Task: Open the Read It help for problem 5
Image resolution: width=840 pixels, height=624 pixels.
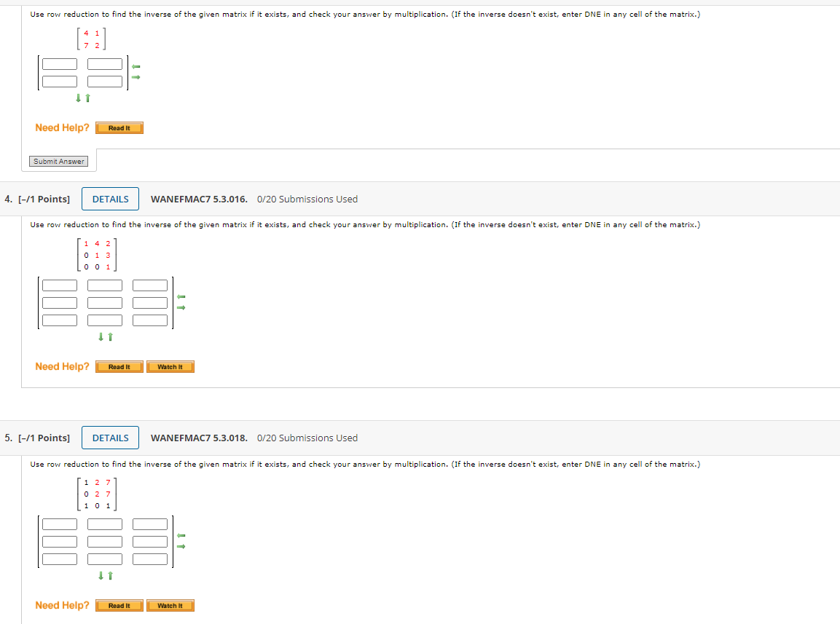Action: click(x=119, y=605)
